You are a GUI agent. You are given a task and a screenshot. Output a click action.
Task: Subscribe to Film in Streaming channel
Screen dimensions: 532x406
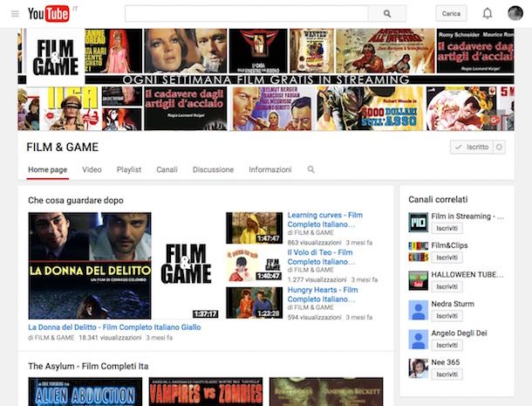click(x=447, y=228)
